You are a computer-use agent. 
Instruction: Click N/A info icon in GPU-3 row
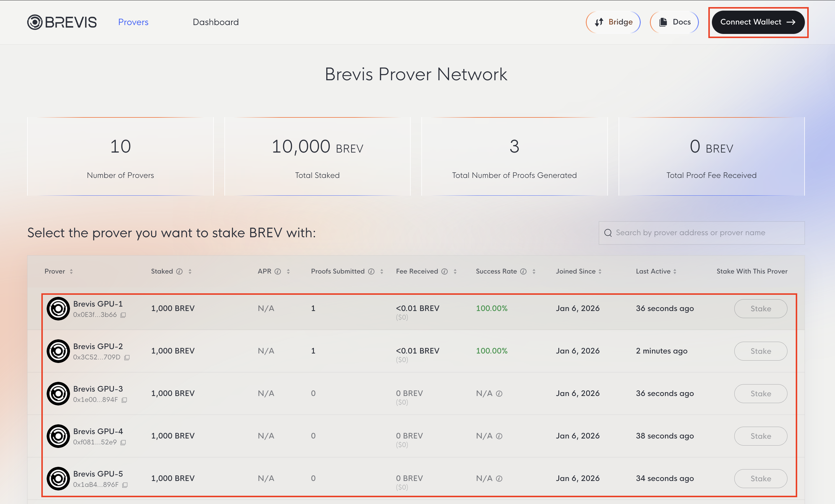[499, 394]
